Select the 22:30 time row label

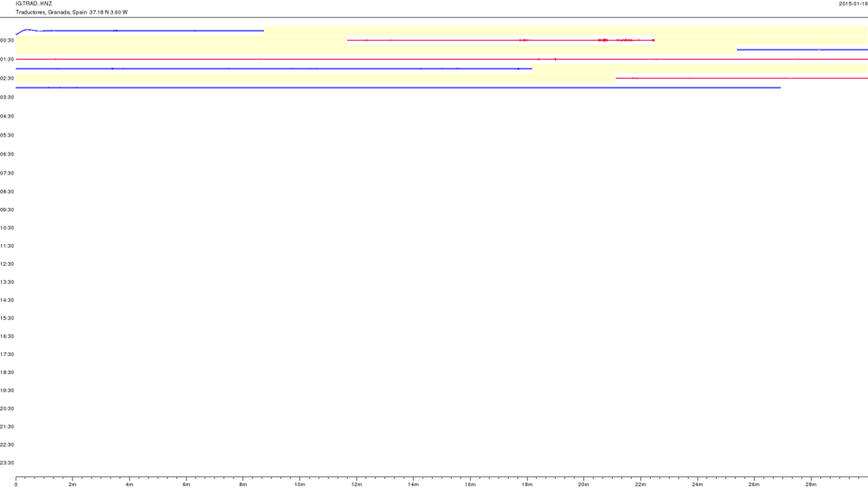[6, 445]
